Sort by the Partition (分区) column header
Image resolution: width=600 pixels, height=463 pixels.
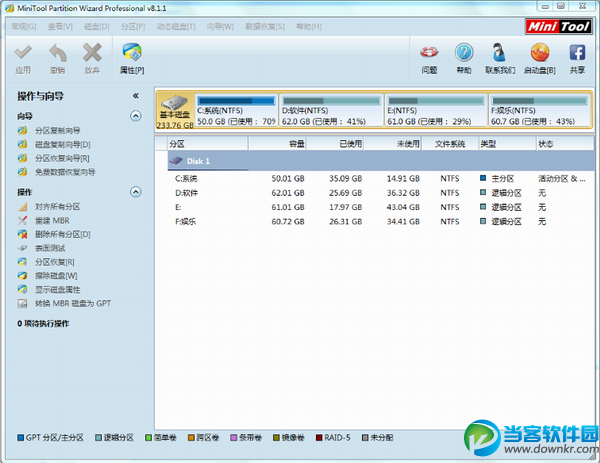(208, 144)
